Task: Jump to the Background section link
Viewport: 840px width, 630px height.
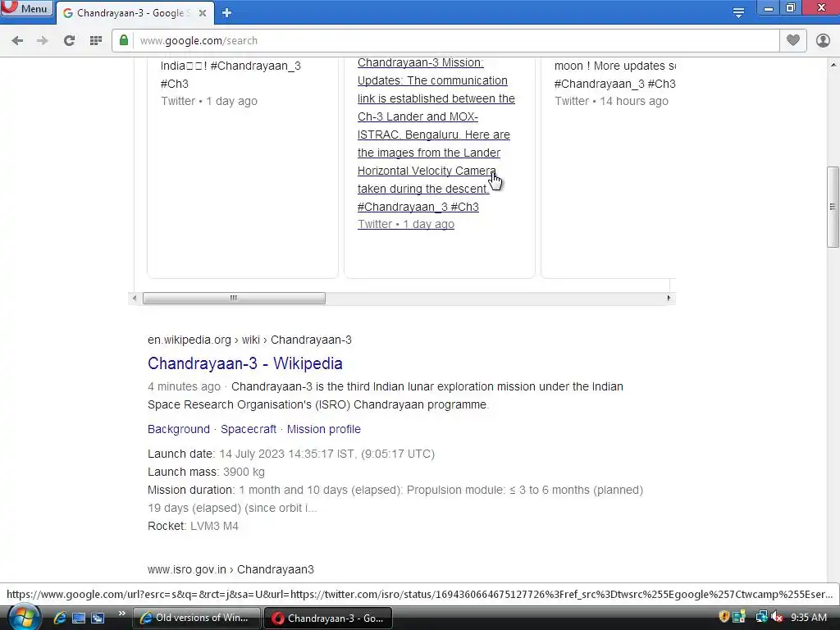Action: coord(178,429)
